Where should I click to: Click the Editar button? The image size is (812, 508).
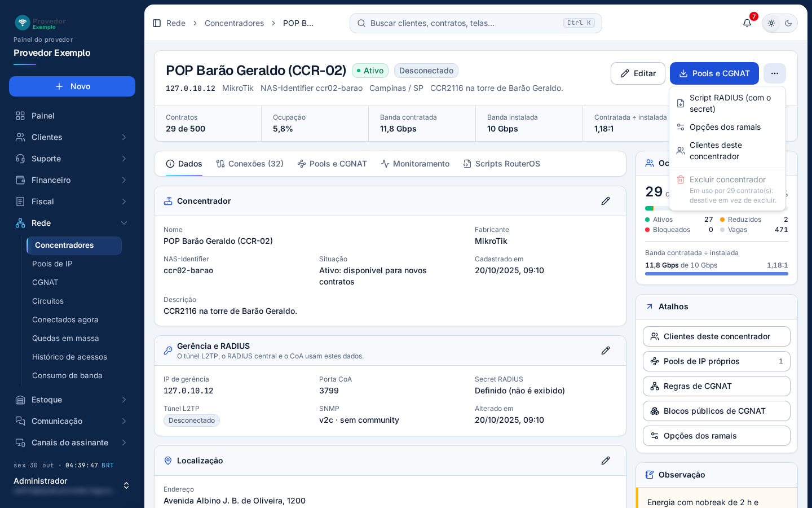(x=638, y=73)
